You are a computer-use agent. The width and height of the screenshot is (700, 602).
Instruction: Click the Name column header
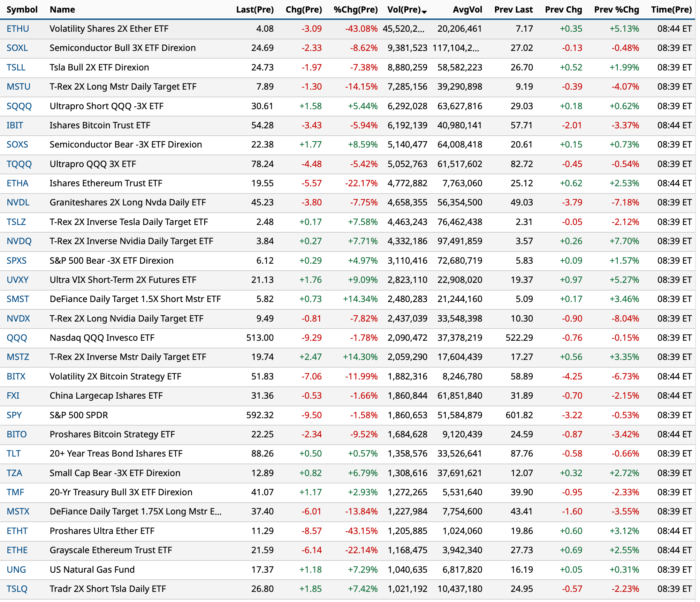pos(62,10)
